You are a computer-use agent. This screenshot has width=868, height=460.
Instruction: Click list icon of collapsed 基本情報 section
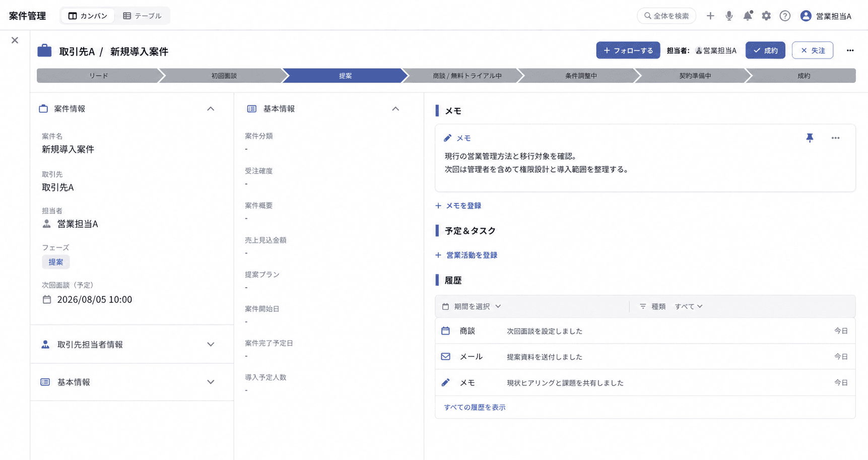[x=45, y=382]
